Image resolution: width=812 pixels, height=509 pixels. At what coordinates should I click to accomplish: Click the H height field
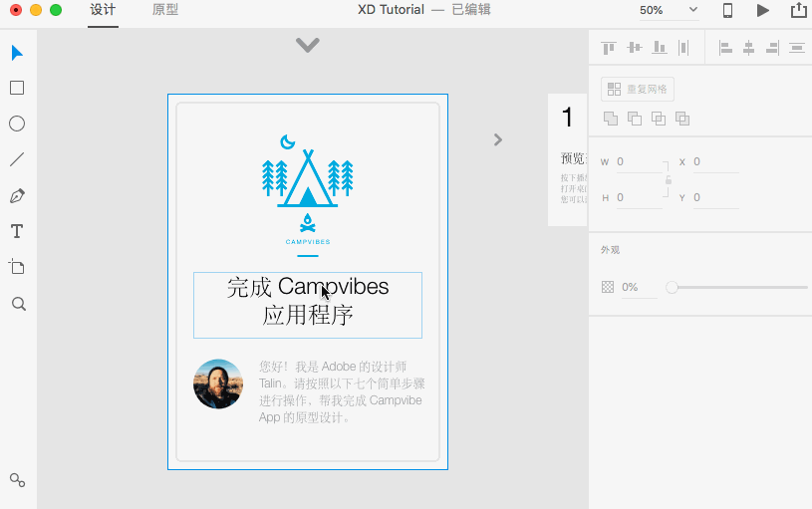coord(639,198)
